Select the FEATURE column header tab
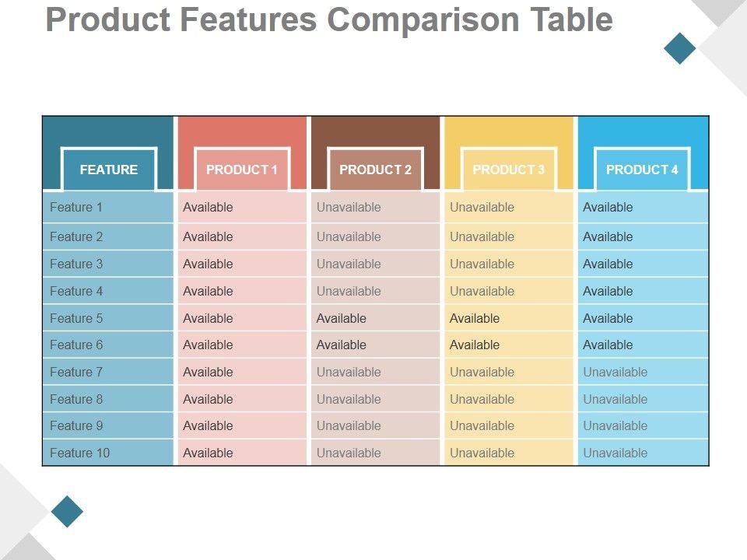Screen dimensions: 747x560 pos(109,170)
